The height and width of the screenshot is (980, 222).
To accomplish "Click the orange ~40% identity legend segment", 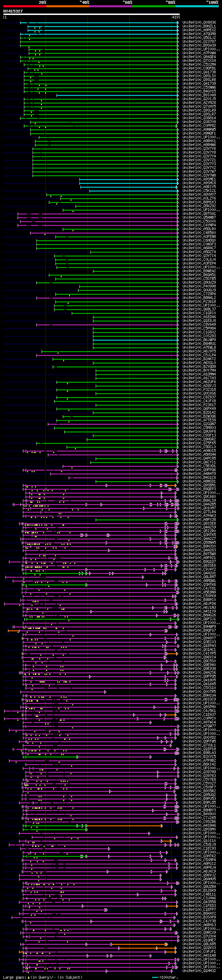I will coord(68,6).
